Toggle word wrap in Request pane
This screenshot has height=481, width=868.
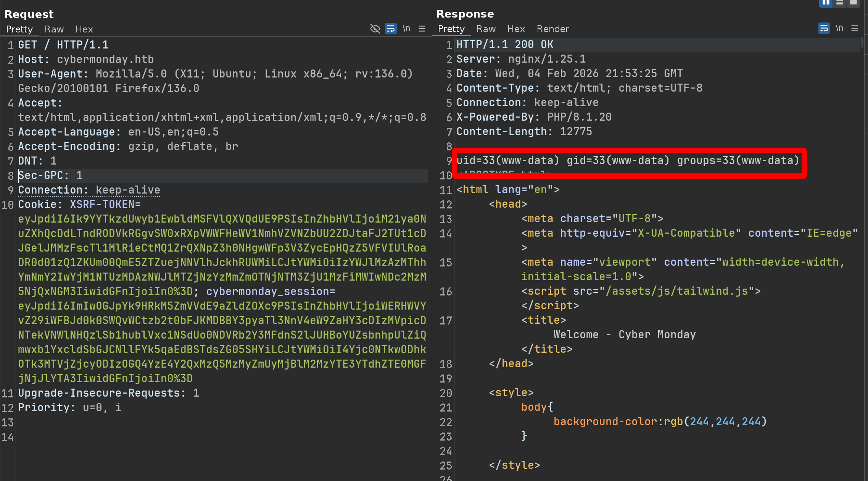(391, 29)
